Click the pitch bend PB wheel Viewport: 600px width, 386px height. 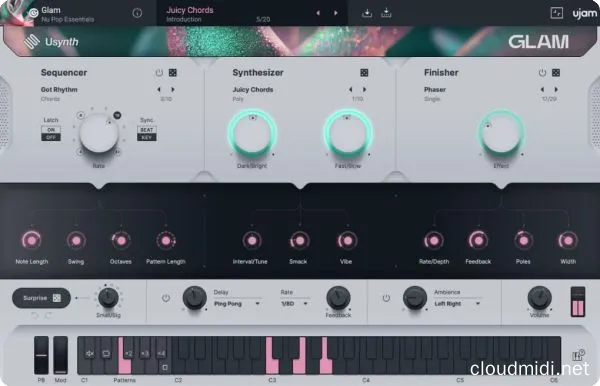click(41, 355)
